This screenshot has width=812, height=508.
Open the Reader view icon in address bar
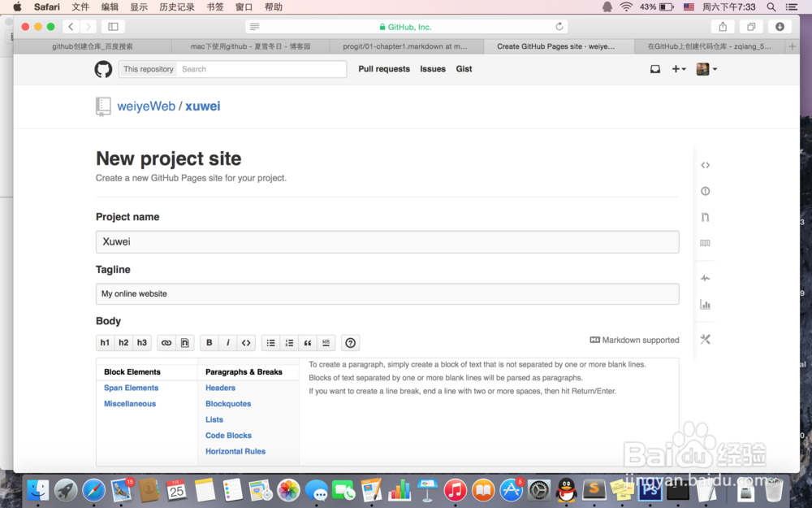tap(254, 27)
